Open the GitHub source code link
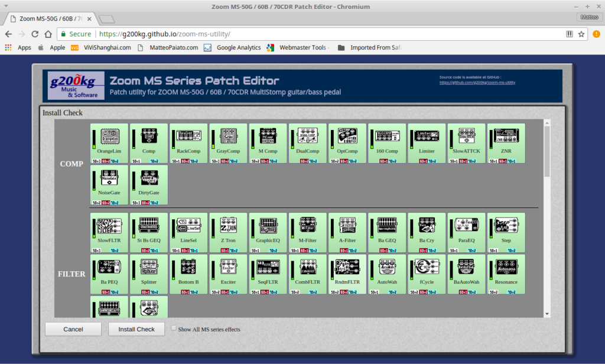Screen dimensions: 605x364 pos(477,82)
